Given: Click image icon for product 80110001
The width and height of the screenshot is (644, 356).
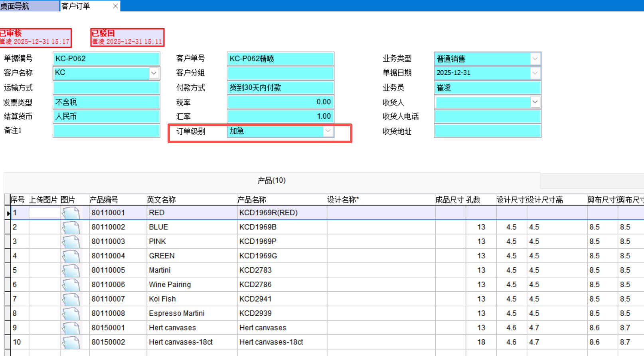Looking at the screenshot, I should pos(71,213).
